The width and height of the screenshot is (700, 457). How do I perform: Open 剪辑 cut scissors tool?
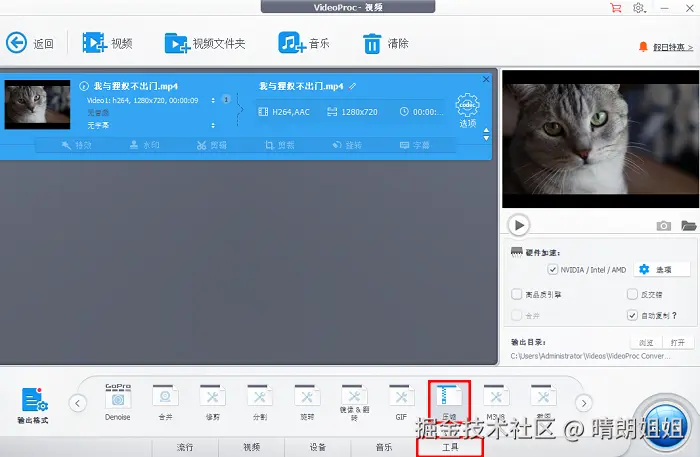click(212, 145)
